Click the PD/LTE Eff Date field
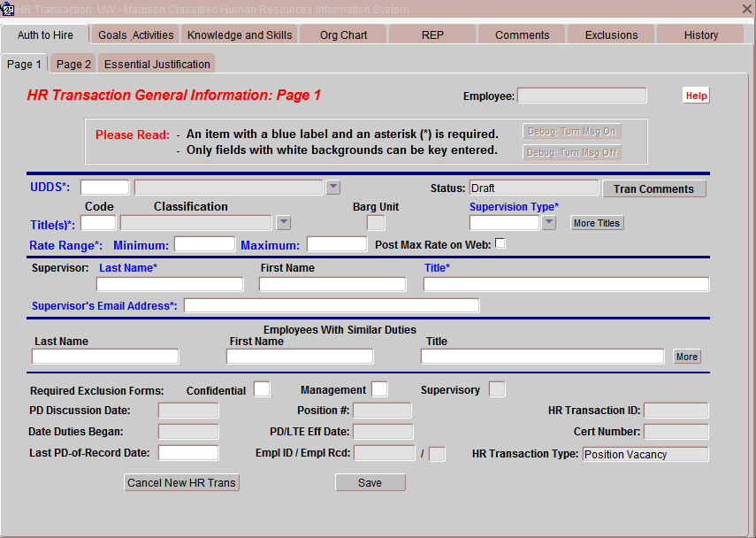 pyautogui.click(x=383, y=432)
